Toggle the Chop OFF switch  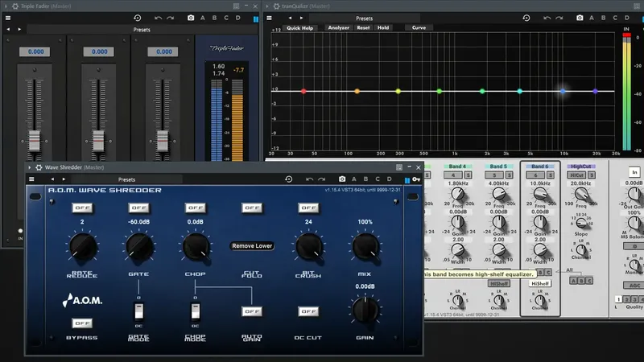(x=196, y=208)
